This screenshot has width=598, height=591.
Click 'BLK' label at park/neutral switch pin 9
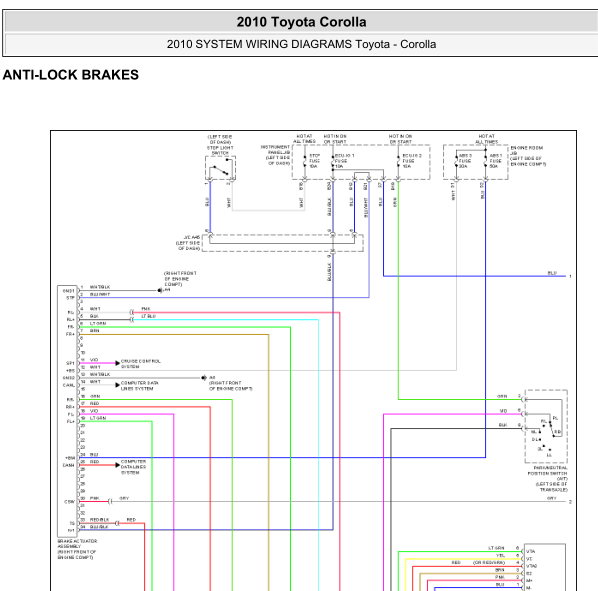coord(503,425)
